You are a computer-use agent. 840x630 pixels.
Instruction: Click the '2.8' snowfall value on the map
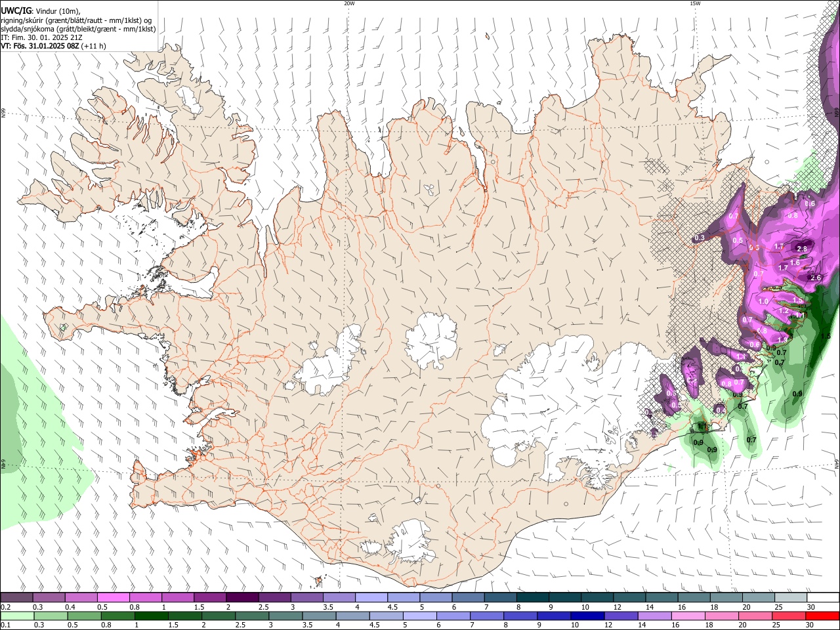tap(802, 249)
